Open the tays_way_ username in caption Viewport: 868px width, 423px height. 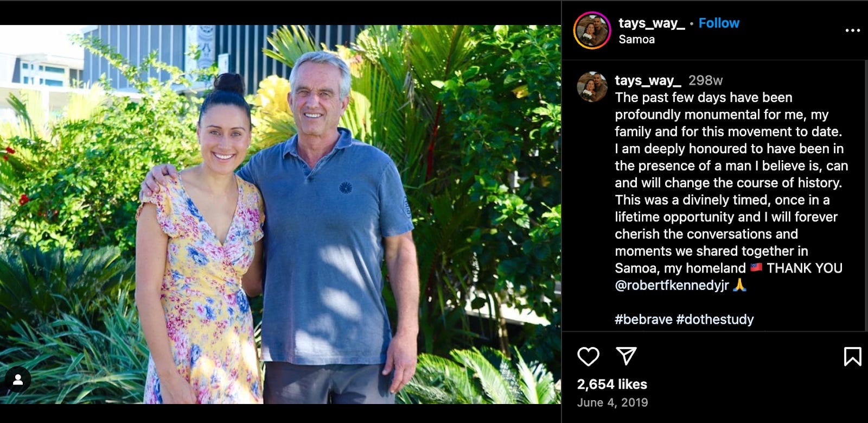pos(648,80)
